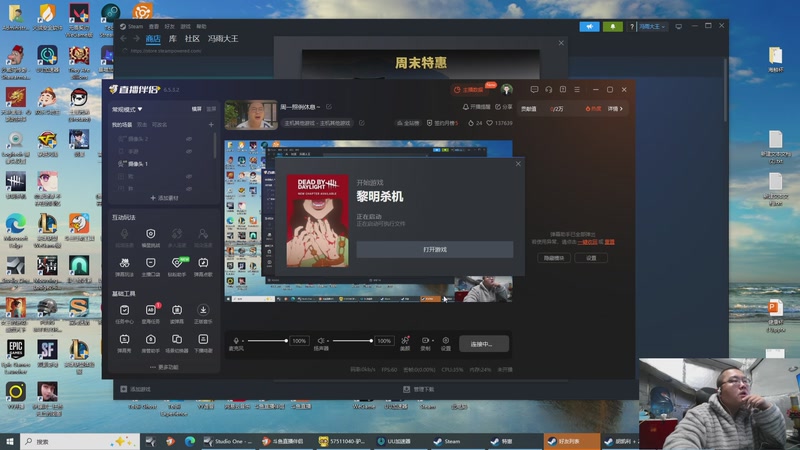Open the 商店 tab in Steam

tap(153, 39)
